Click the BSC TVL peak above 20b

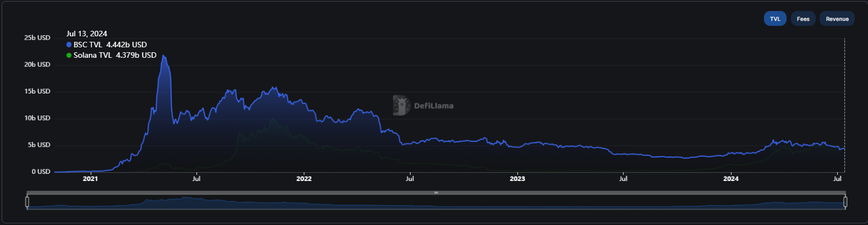[x=163, y=56]
